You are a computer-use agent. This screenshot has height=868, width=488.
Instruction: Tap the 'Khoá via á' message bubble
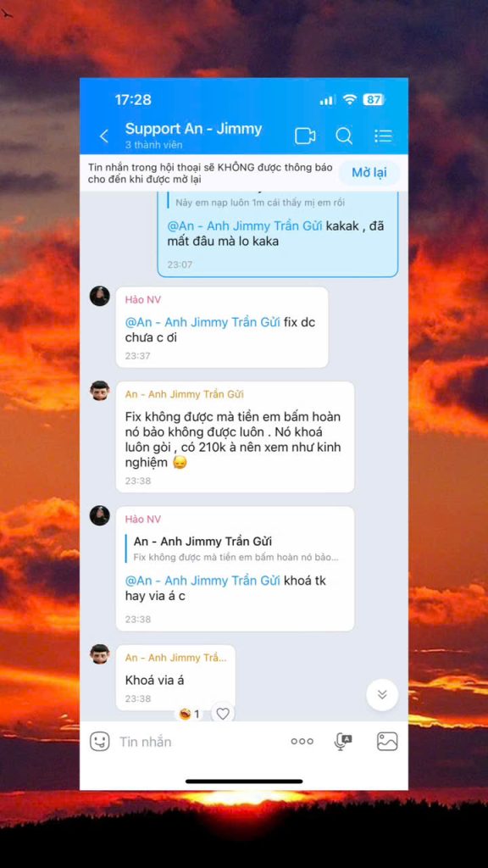[175, 678]
